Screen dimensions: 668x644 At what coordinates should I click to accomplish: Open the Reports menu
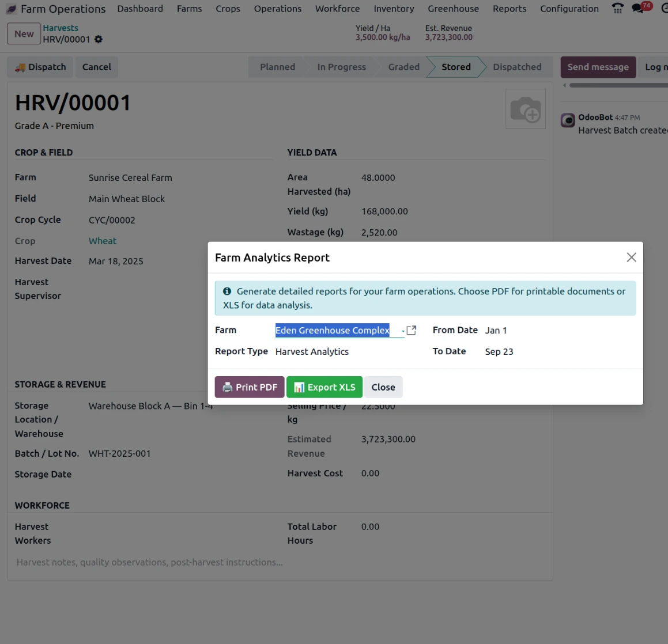click(x=510, y=9)
